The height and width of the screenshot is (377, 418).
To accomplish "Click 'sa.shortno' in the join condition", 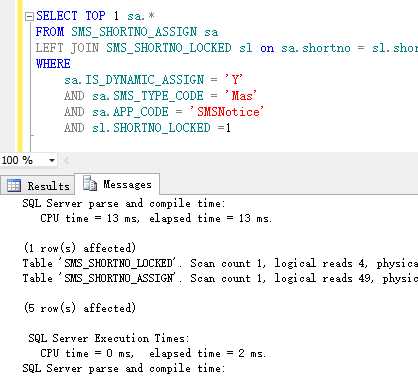I will click(x=316, y=48).
